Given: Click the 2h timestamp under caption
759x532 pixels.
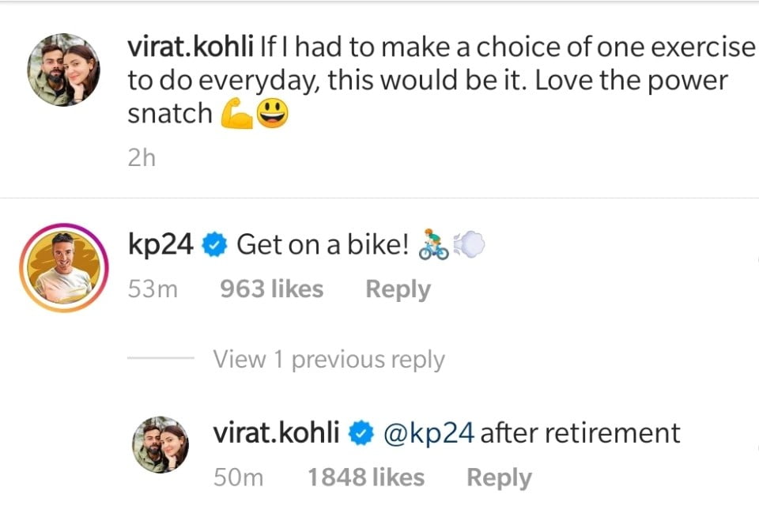Looking at the screenshot, I should (x=142, y=158).
